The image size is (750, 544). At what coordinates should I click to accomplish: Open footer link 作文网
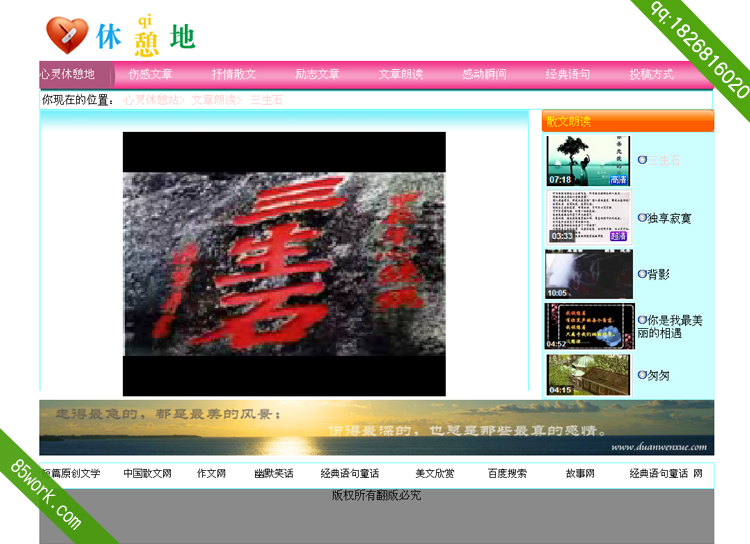pyautogui.click(x=211, y=474)
